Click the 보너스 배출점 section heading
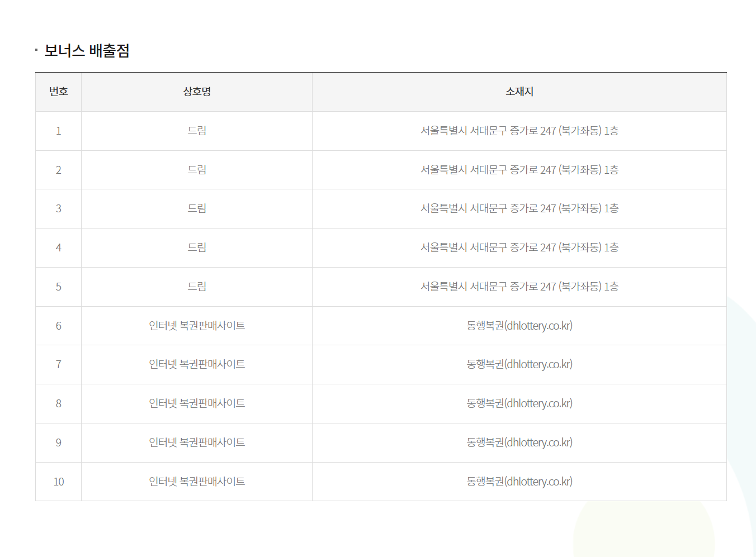This screenshot has height=557, width=756. coord(87,51)
